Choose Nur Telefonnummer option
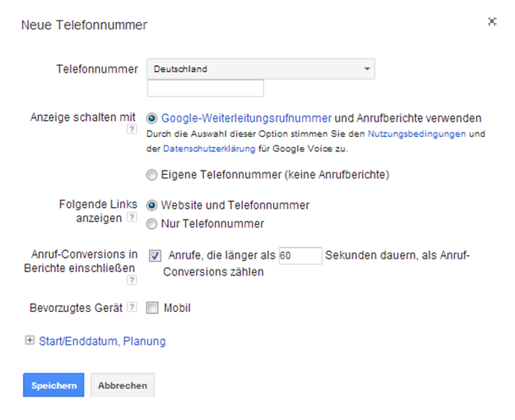This screenshot has height=420, width=515. point(151,224)
